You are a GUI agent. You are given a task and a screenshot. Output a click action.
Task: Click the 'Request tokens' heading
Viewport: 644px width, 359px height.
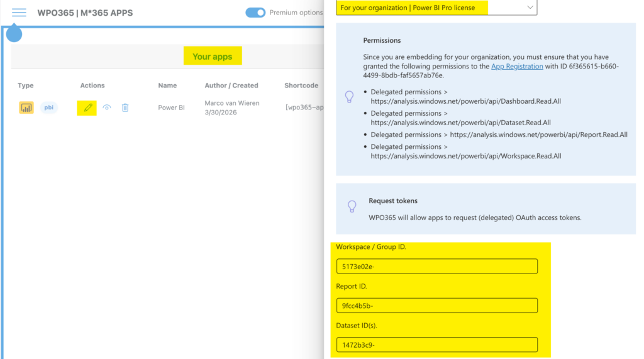(x=393, y=201)
